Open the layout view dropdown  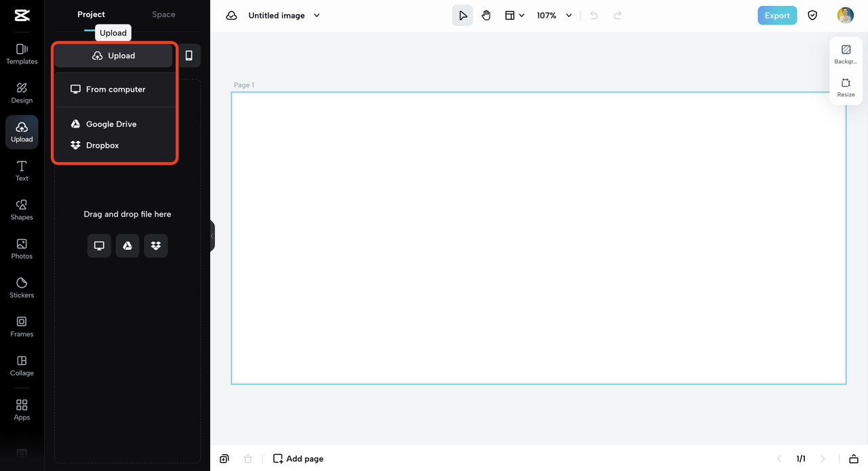515,16
